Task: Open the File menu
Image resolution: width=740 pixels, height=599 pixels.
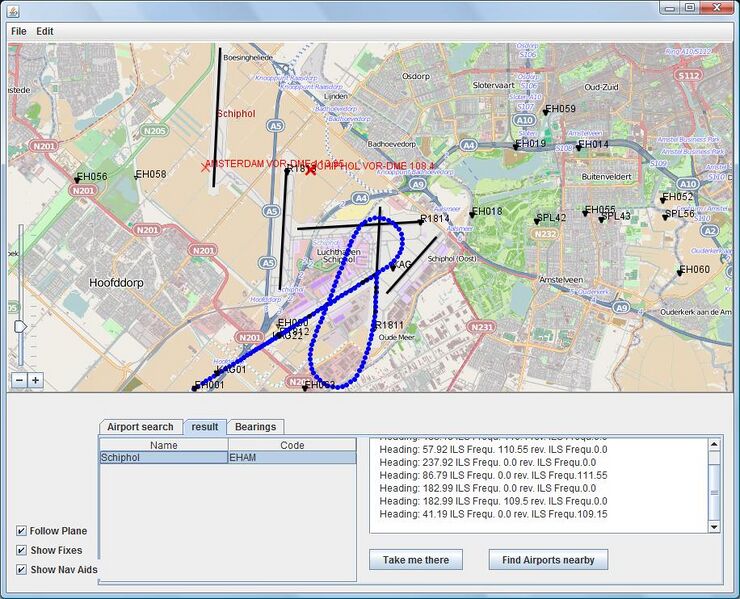Action: 18,31
